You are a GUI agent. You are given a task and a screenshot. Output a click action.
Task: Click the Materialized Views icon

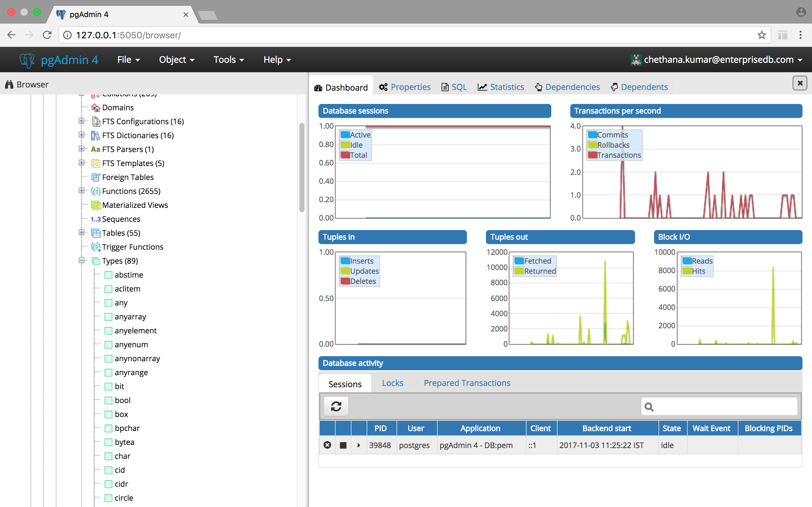pos(95,205)
